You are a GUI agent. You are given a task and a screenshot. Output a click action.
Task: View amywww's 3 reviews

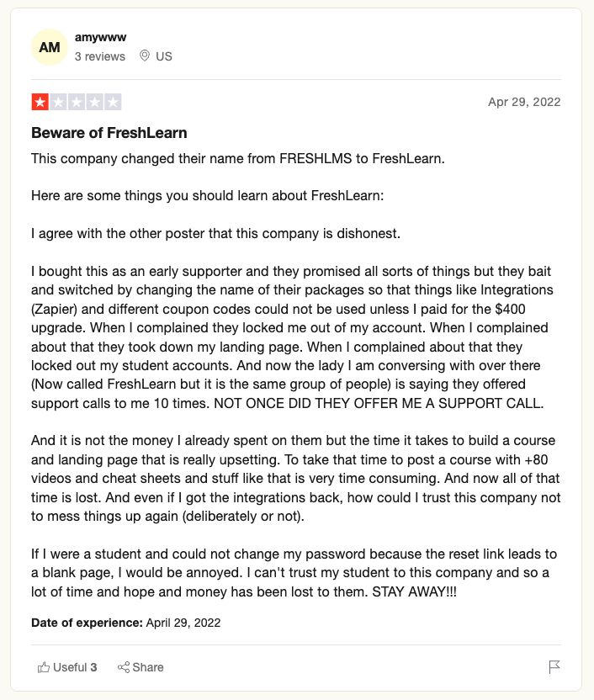point(99,57)
